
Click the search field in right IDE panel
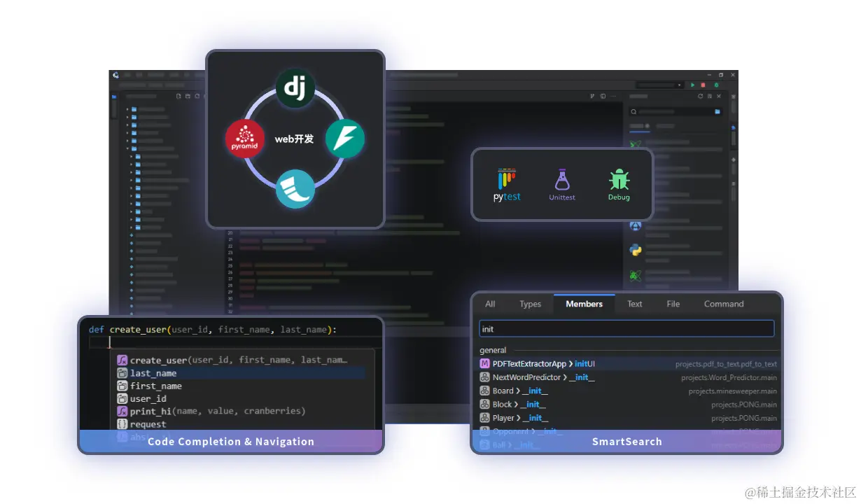coord(675,111)
